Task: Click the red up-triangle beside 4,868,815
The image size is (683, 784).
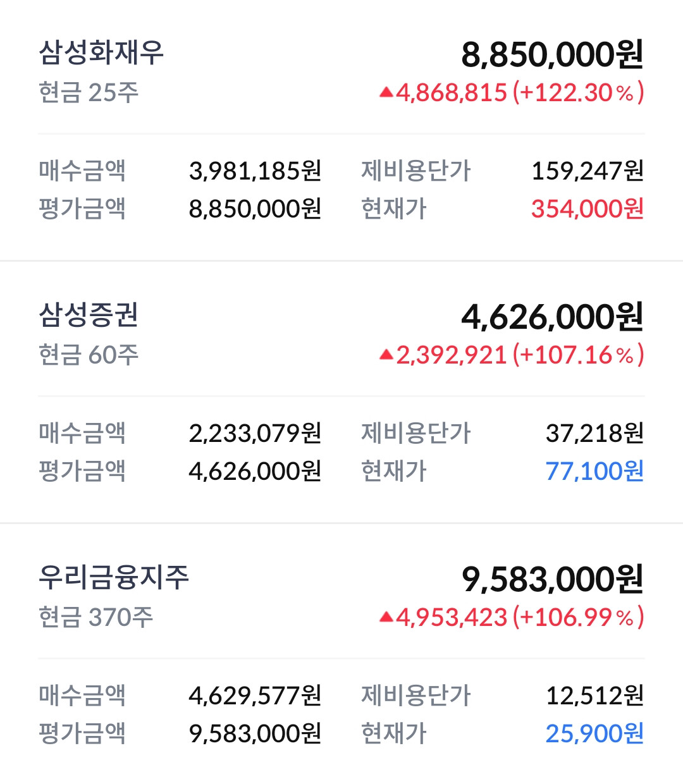Action: (386, 93)
